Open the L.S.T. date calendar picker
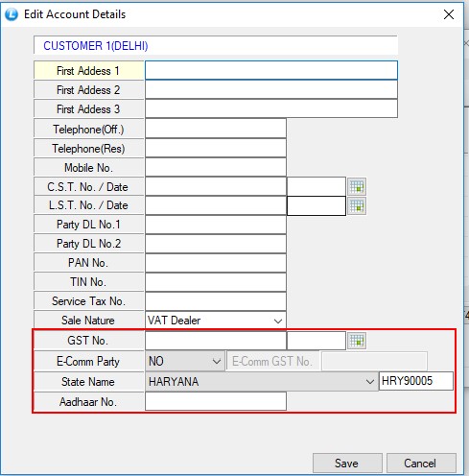Image resolution: width=469 pixels, height=476 pixels. click(357, 205)
